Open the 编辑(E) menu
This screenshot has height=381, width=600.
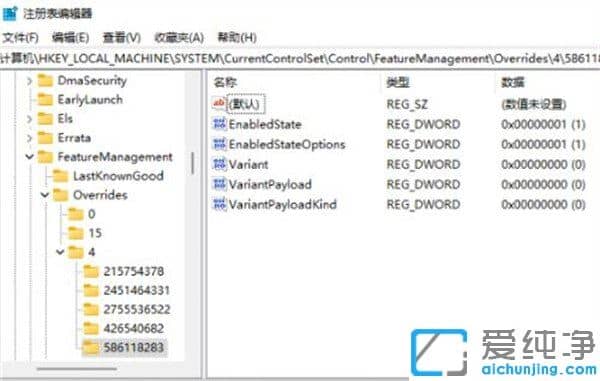(x=70, y=37)
